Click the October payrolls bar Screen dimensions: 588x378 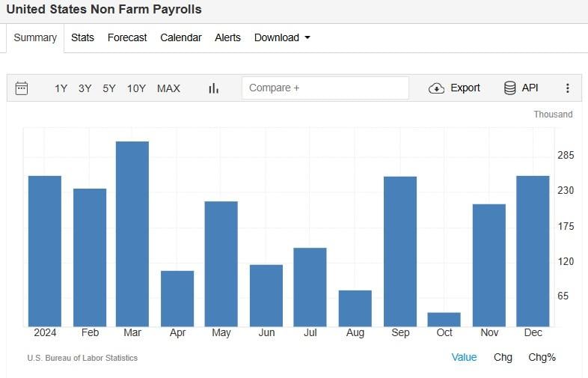tap(444, 320)
